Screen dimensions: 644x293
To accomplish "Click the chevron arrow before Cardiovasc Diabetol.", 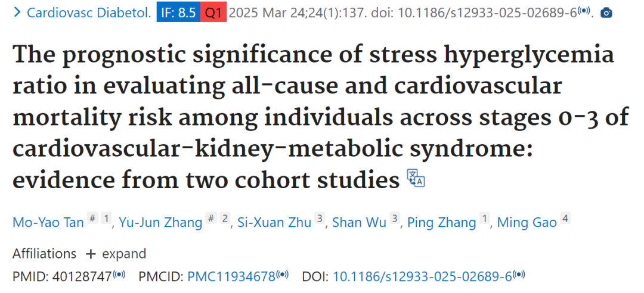I will pyautogui.click(x=17, y=13).
